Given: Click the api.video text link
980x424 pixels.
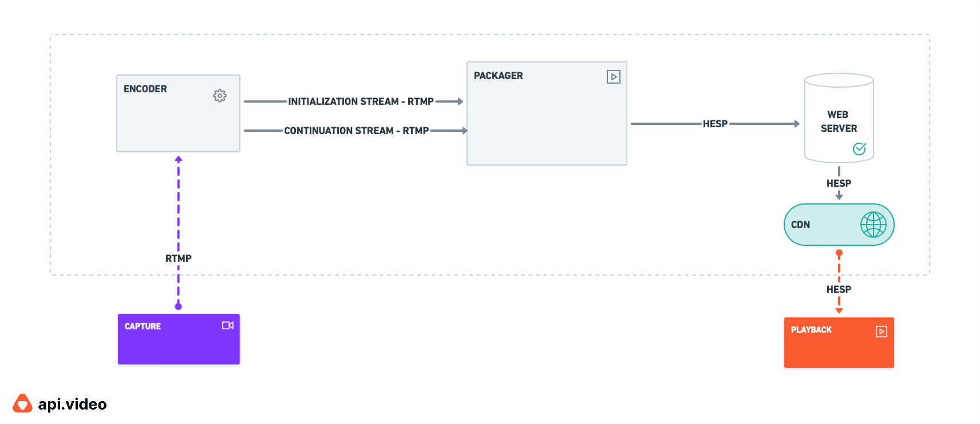Looking at the screenshot, I should click(x=72, y=404).
